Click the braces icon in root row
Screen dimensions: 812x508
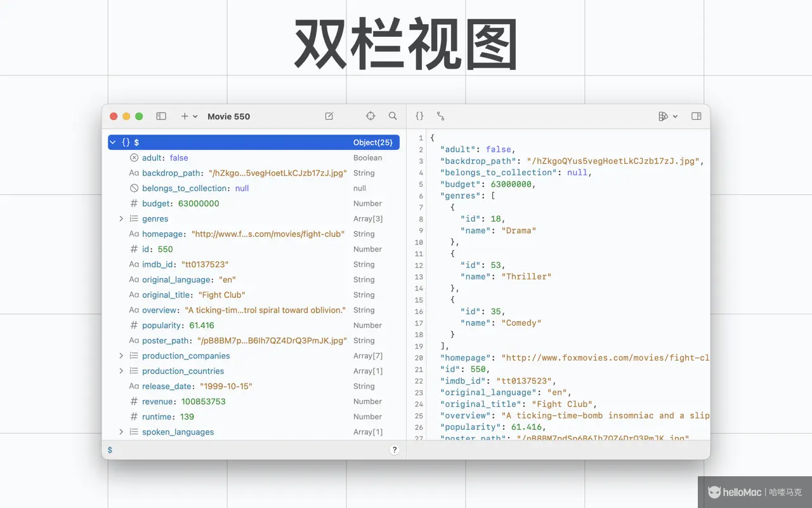(126, 143)
